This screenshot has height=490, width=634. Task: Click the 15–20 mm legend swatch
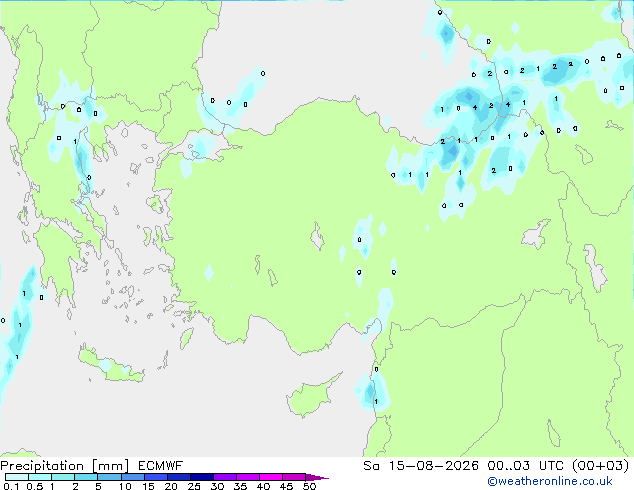click(x=155, y=477)
